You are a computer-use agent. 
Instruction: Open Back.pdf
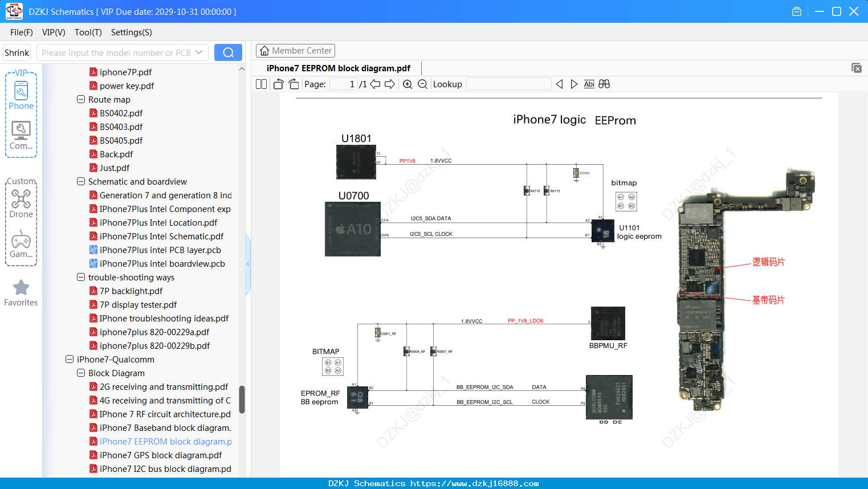(116, 154)
